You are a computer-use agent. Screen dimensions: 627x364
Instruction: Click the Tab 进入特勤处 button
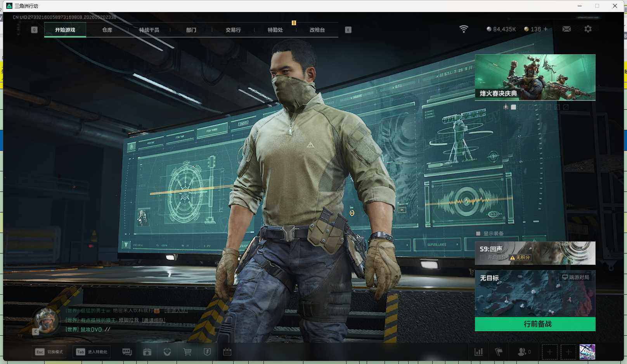(x=92, y=352)
